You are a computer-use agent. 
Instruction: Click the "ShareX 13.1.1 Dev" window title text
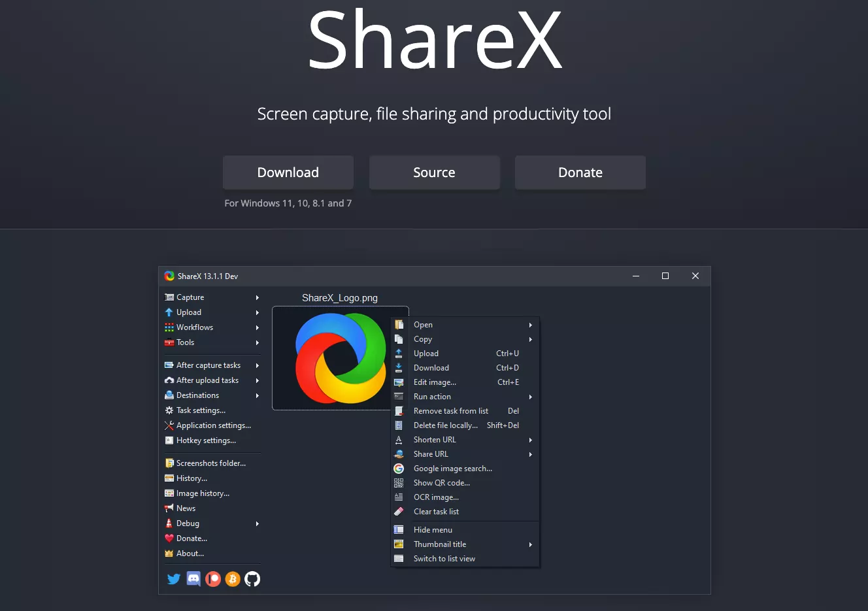click(x=208, y=276)
